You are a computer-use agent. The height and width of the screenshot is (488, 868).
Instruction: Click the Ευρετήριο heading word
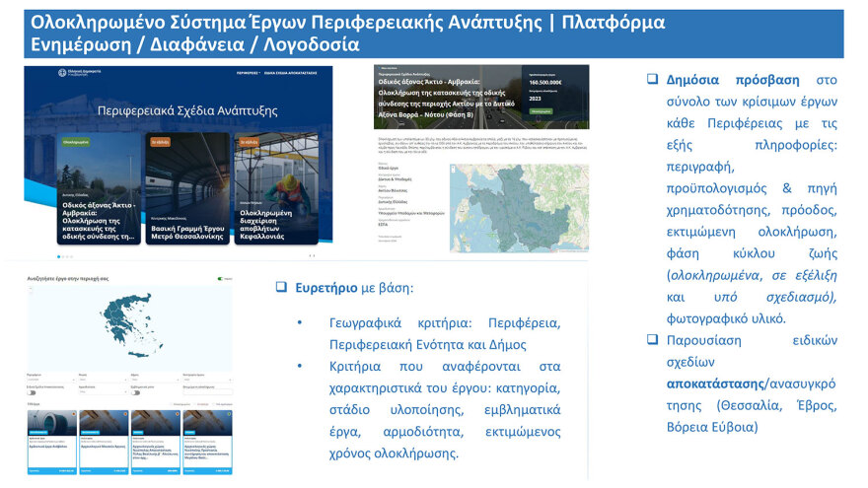point(326,288)
